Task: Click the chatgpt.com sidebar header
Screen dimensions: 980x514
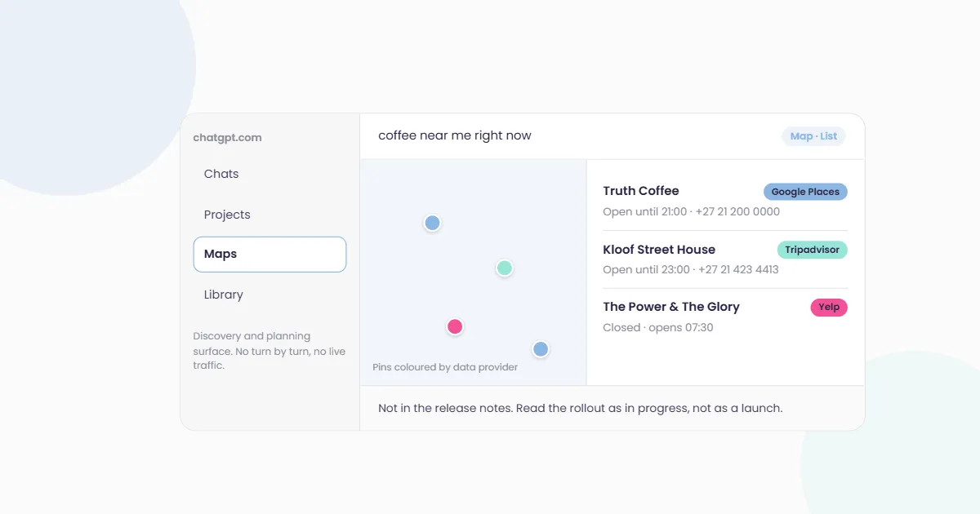Action: click(227, 138)
